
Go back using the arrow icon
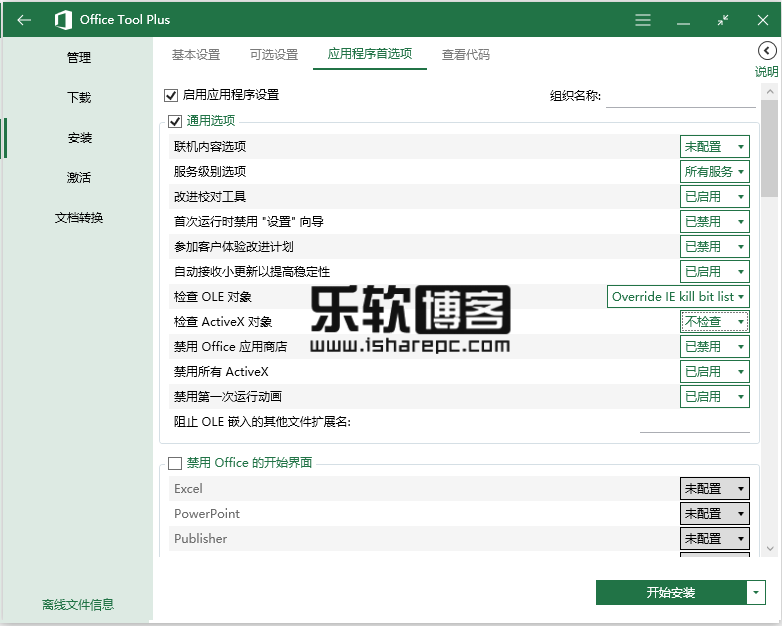(x=24, y=20)
